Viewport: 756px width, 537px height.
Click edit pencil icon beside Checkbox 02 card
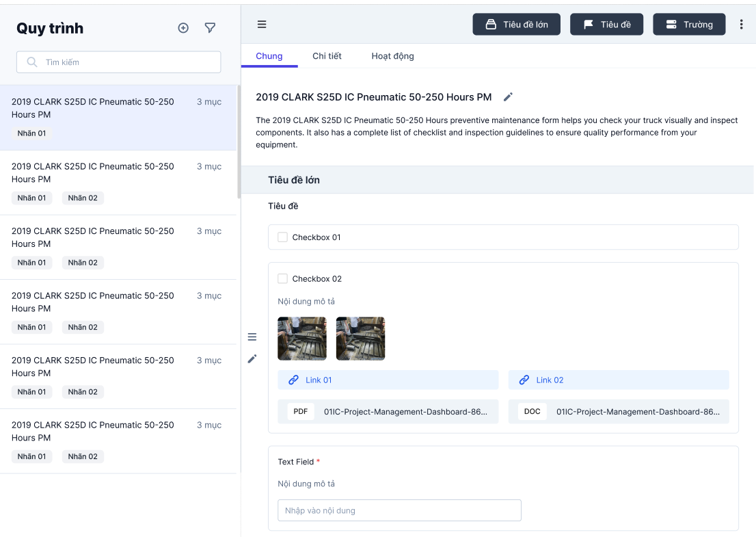[252, 358]
